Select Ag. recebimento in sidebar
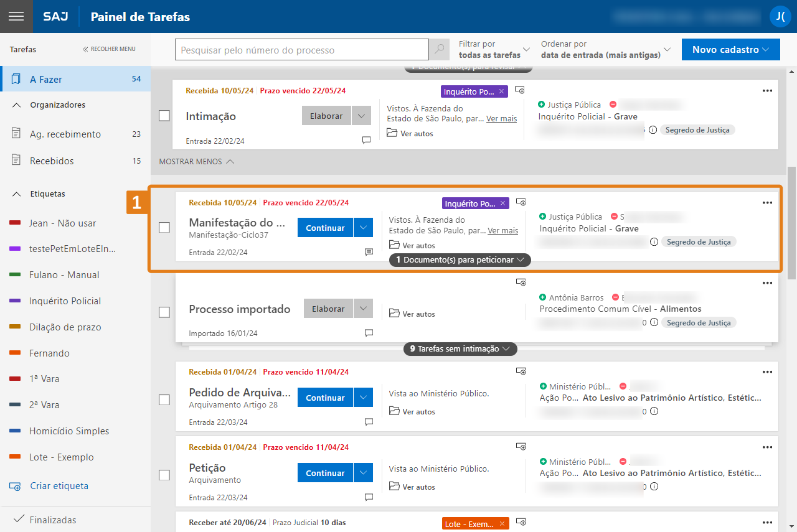797x532 pixels. point(65,134)
